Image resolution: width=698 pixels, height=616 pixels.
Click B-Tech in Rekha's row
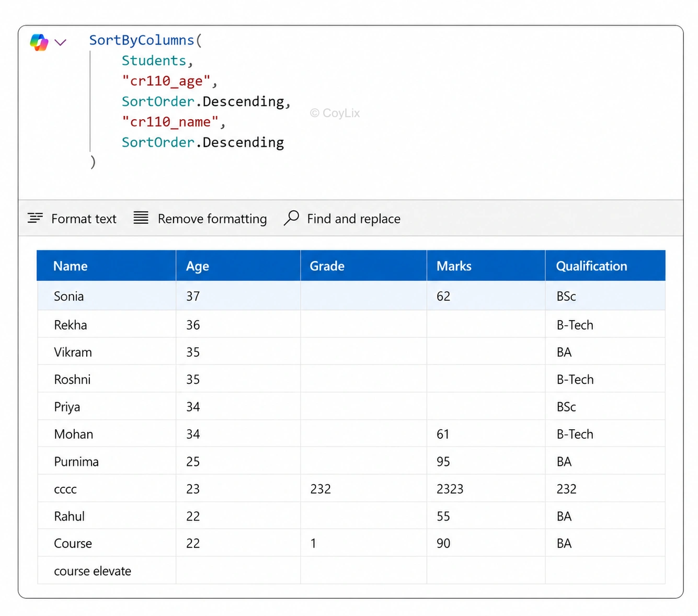[575, 325]
